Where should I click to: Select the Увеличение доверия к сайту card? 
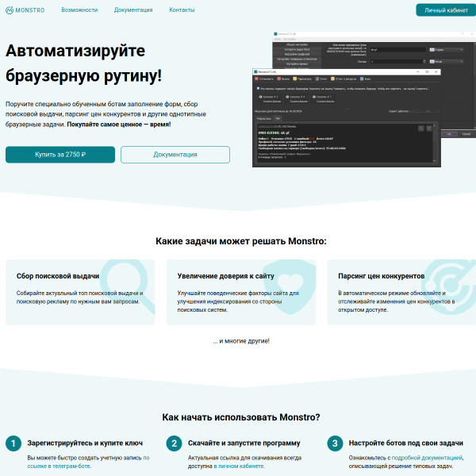point(241,292)
